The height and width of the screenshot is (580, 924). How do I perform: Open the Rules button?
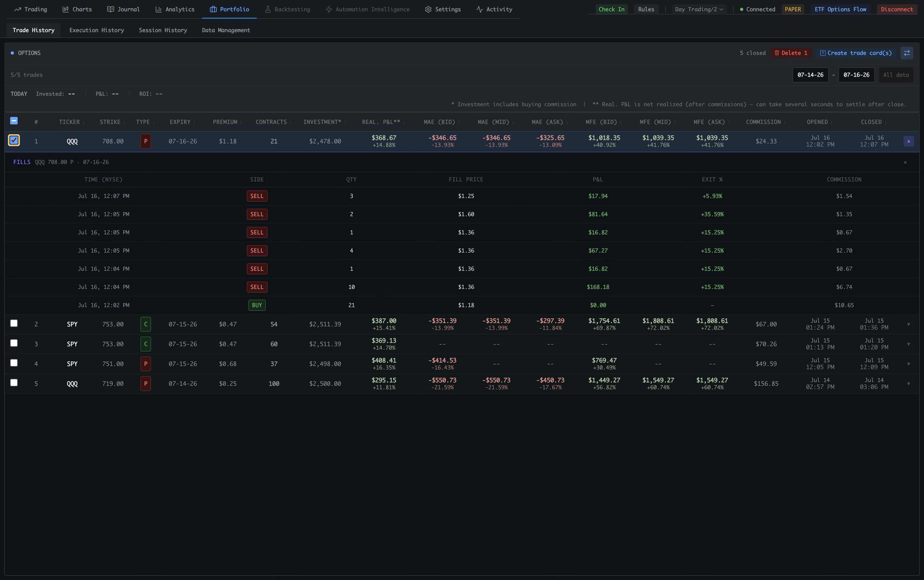tap(646, 9)
